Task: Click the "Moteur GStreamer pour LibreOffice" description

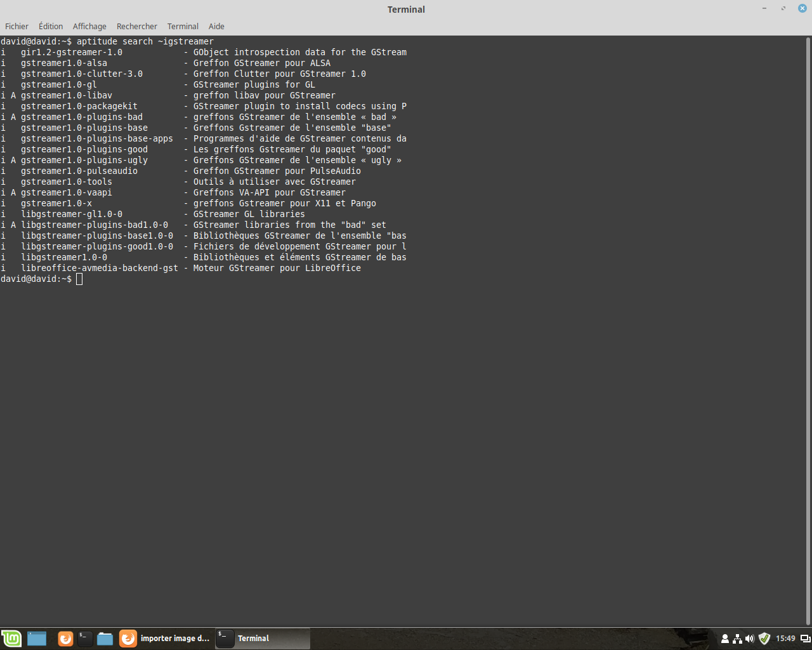Action: tap(277, 268)
